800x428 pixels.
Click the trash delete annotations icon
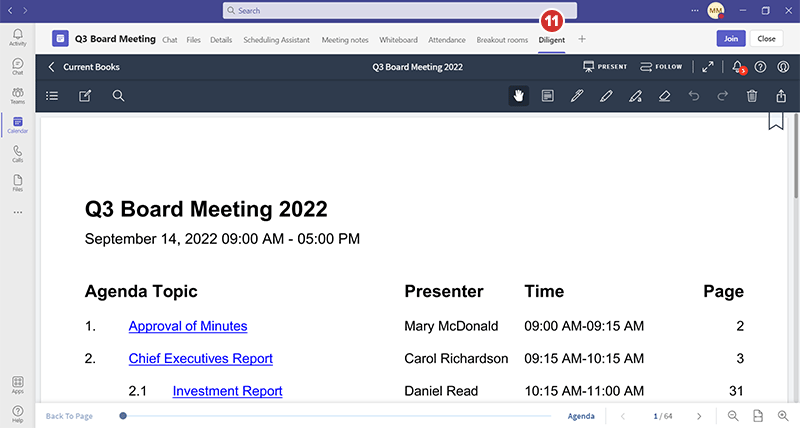pos(752,96)
